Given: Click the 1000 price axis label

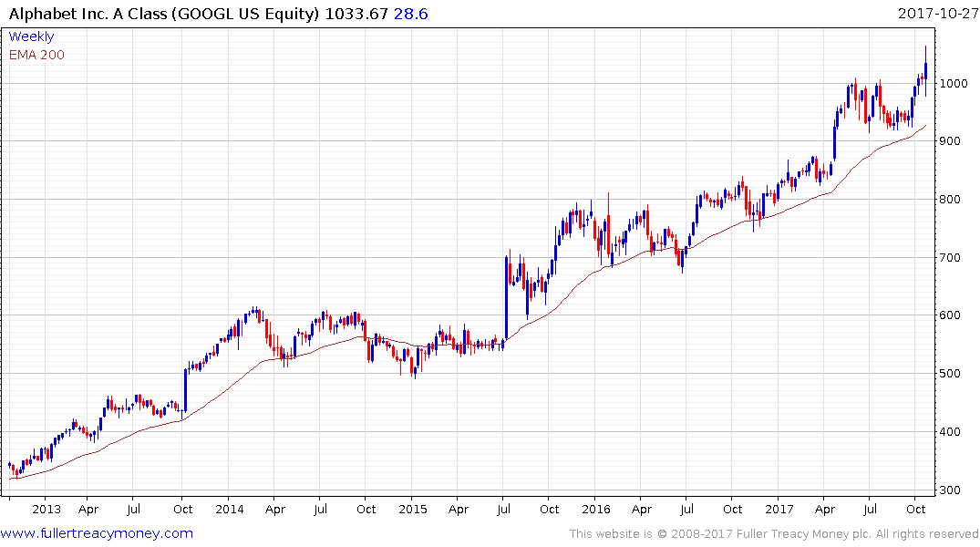Looking at the screenshot, I should tap(954, 83).
